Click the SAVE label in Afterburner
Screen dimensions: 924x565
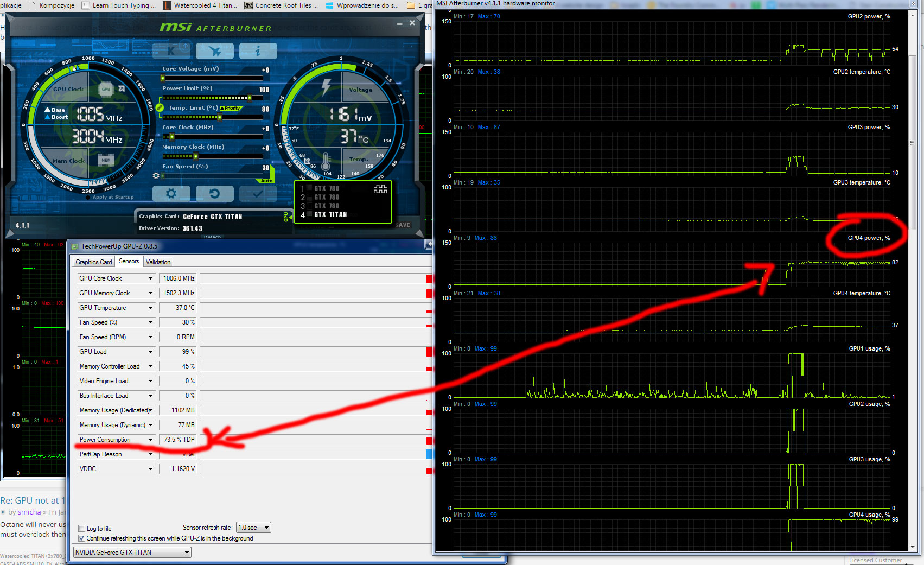tap(403, 225)
